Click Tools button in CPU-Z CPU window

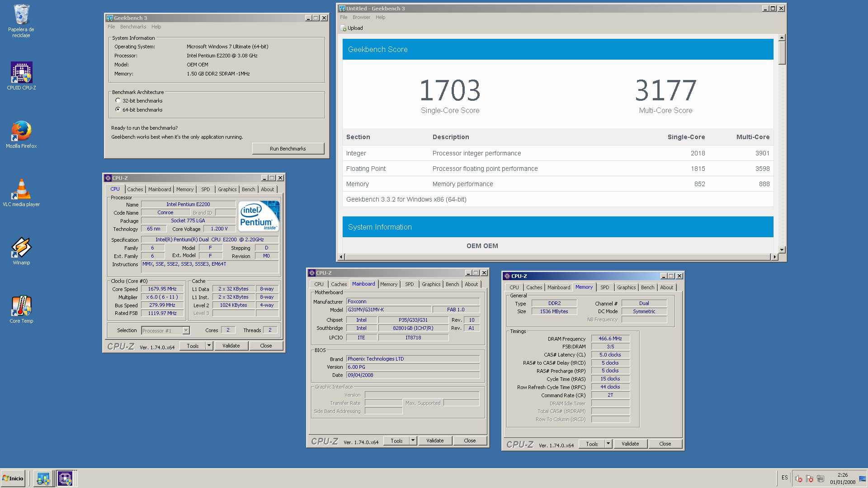click(193, 346)
